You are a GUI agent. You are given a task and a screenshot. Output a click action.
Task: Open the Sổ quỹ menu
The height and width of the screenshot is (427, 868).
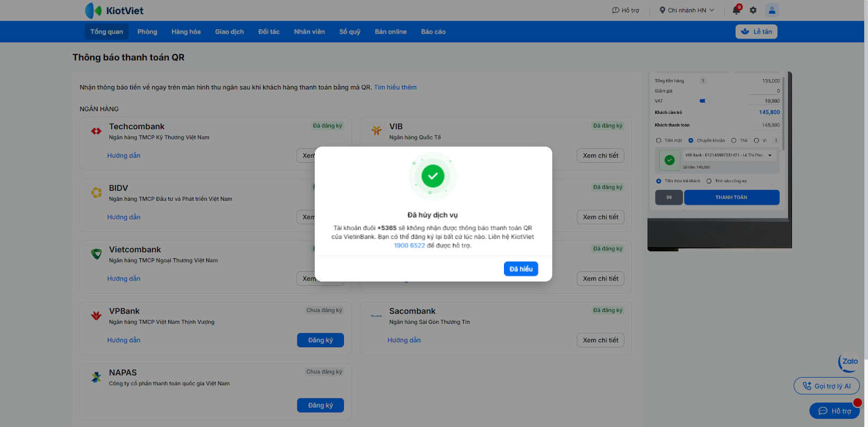[x=350, y=31]
